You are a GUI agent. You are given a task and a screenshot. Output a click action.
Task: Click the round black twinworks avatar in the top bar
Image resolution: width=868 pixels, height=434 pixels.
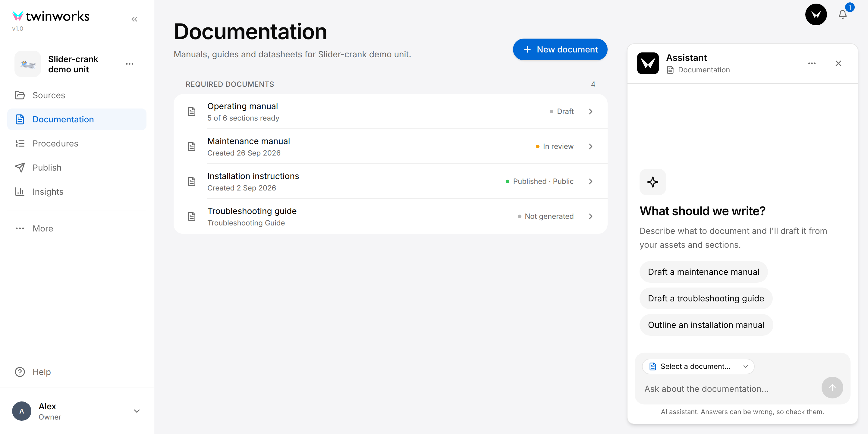tap(816, 14)
